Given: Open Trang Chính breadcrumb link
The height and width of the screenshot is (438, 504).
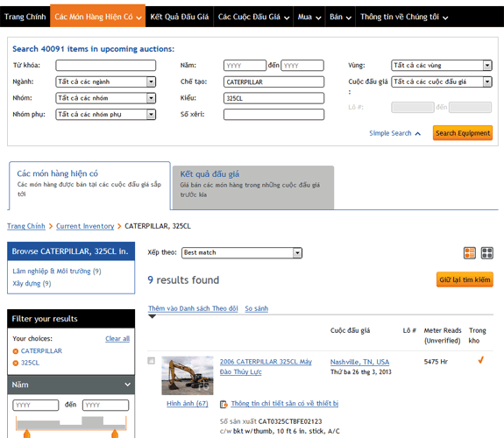Looking at the screenshot, I should click(x=26, y=226).
